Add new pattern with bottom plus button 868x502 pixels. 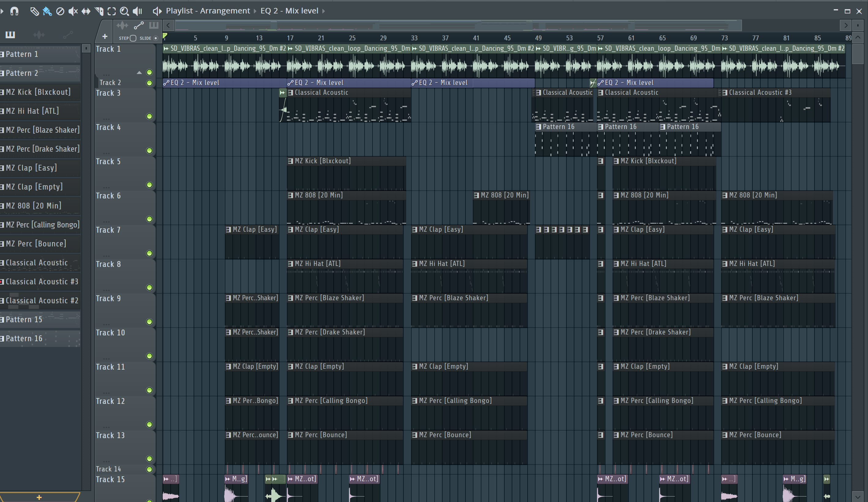point(39,497)
